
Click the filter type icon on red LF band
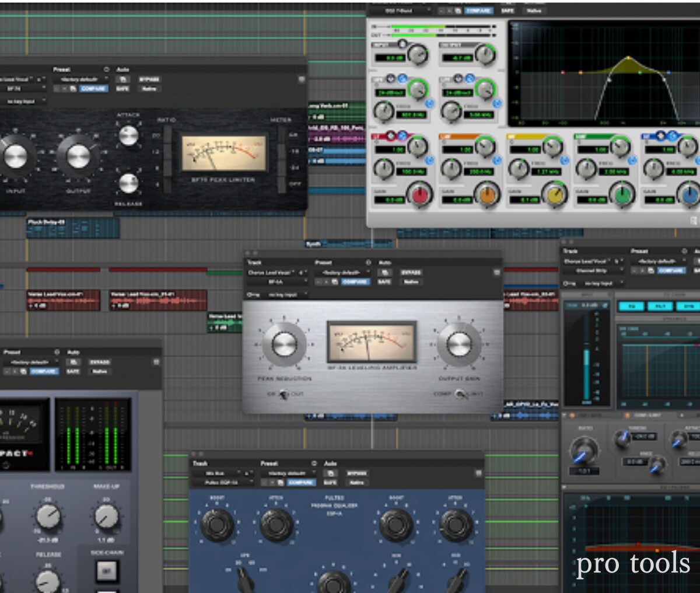click(x=390, y=137)
